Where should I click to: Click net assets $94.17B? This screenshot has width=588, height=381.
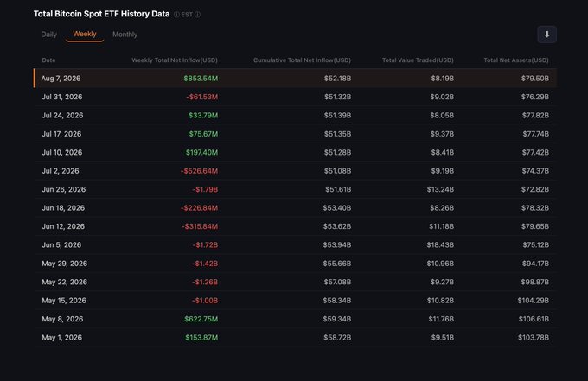coord(535,264)
